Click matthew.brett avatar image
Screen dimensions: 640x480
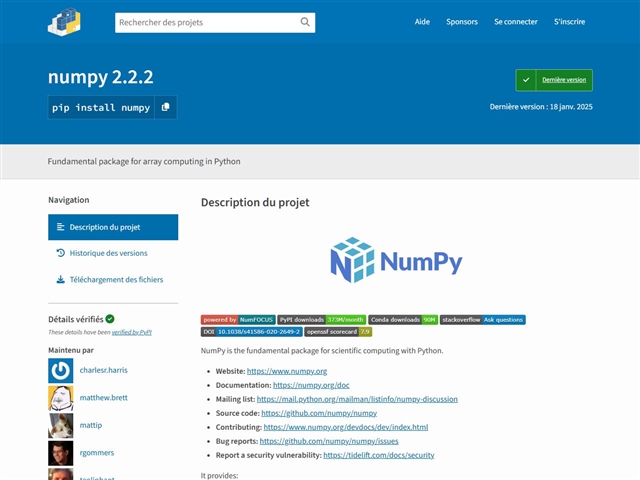61,398
